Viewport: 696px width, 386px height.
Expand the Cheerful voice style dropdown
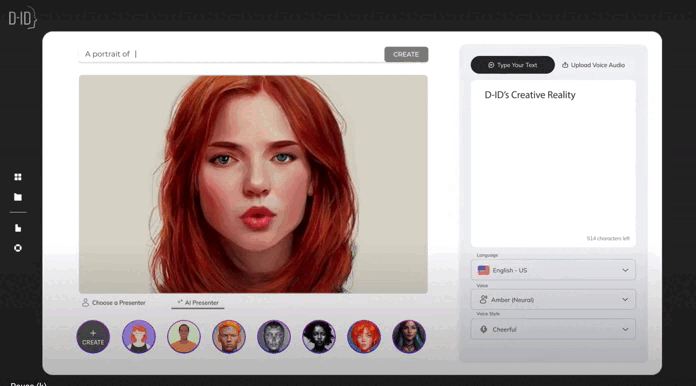(553, 329)
